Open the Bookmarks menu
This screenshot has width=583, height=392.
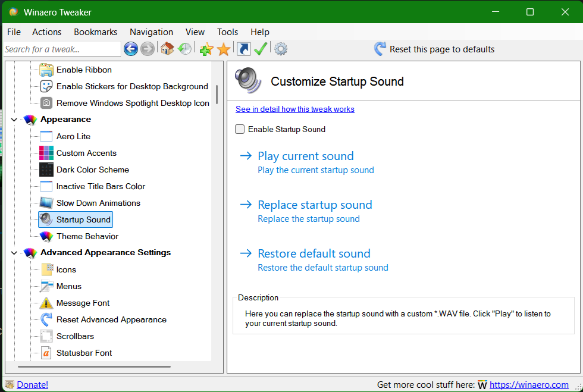[x=96, y=32]
